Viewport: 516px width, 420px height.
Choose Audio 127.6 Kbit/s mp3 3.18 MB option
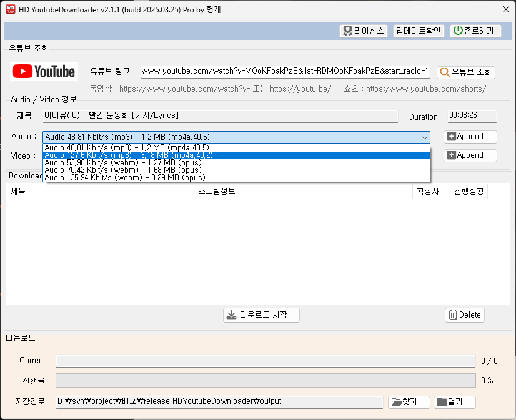(236, 155)
